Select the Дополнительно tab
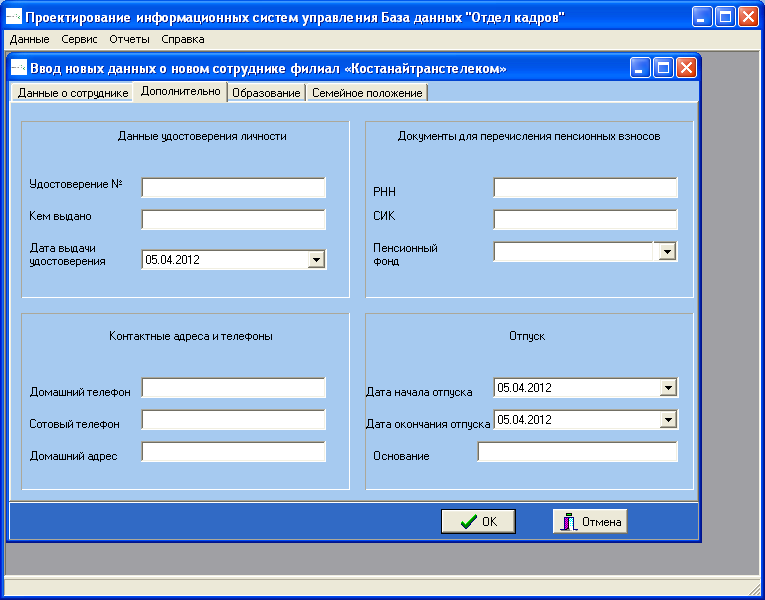Image resolution: width=765 pixels, height=600 pixels. [181, 91]
